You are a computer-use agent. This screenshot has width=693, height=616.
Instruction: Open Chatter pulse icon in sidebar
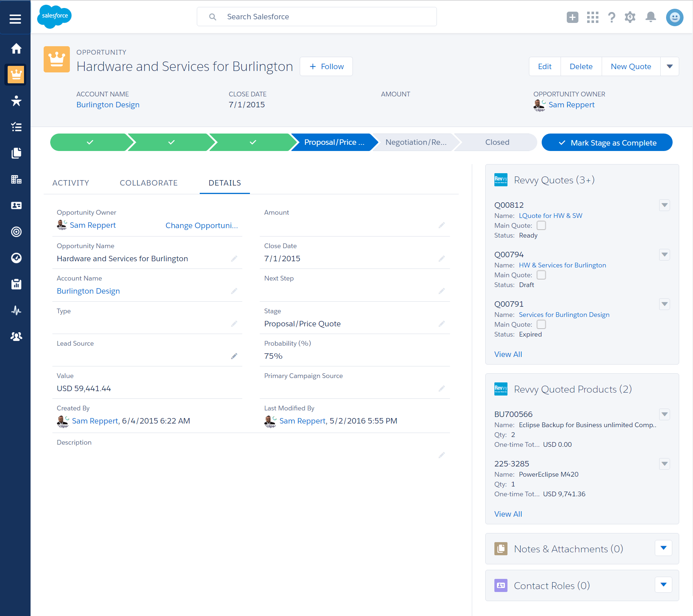coord(16,310)
